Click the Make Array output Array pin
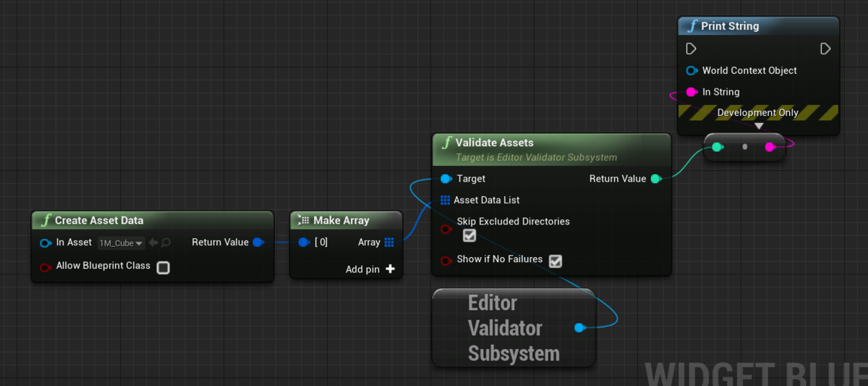Image resolution: width=868 pixels, height=386 pixels. click(389, 243)
